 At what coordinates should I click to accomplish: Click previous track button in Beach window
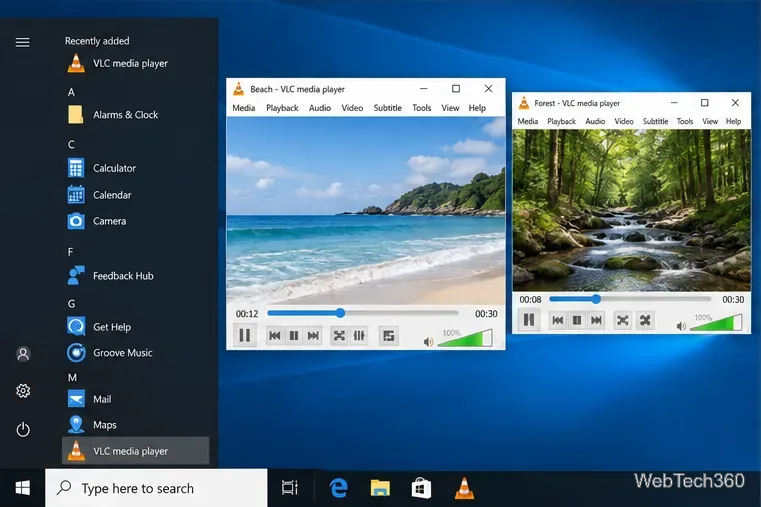point(275,336)
